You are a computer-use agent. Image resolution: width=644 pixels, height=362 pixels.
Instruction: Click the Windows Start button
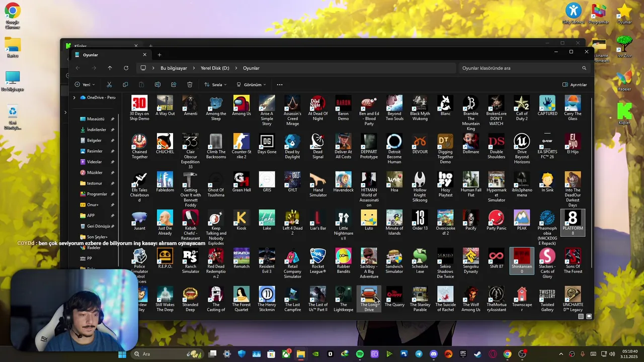tap(122, 354)
